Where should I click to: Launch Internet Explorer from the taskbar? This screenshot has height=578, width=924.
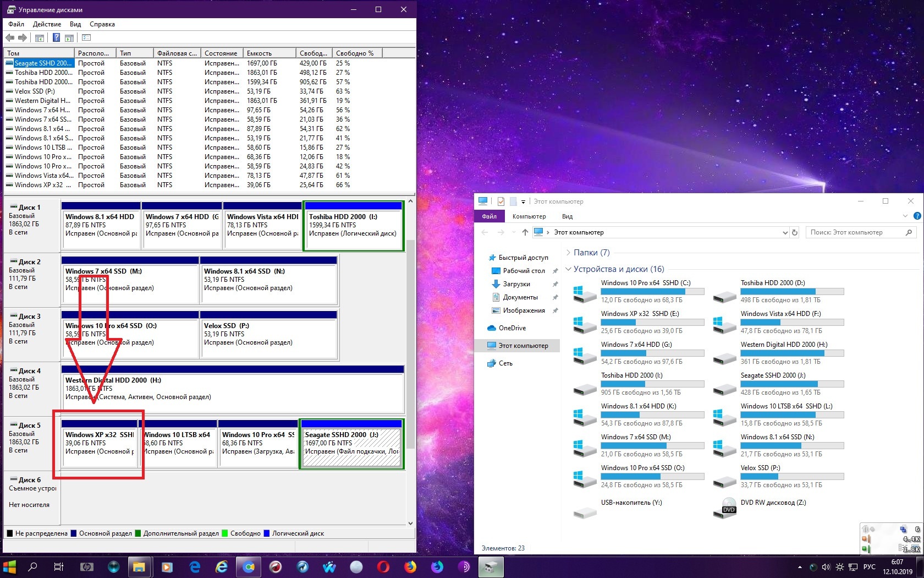click(x=222, y=566)
